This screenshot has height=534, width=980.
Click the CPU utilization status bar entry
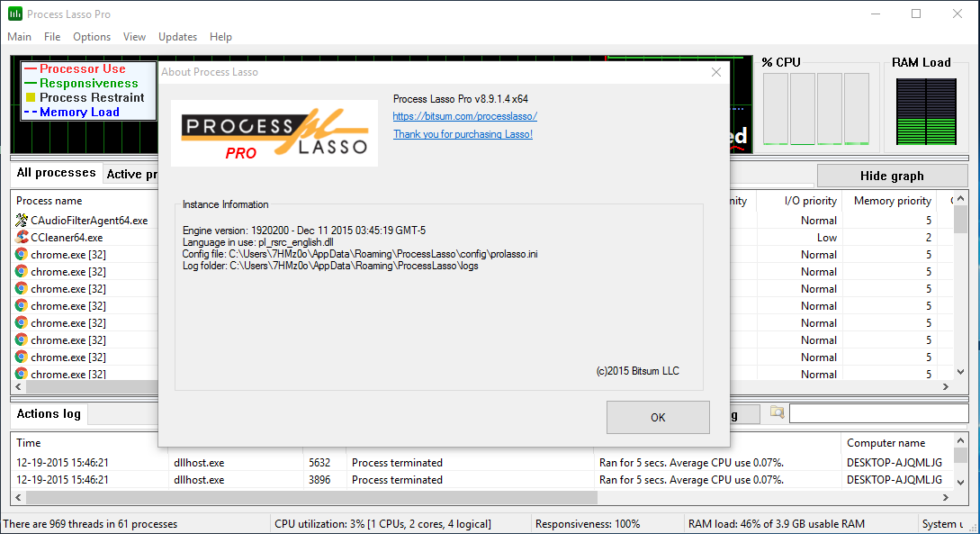[382, 524]
